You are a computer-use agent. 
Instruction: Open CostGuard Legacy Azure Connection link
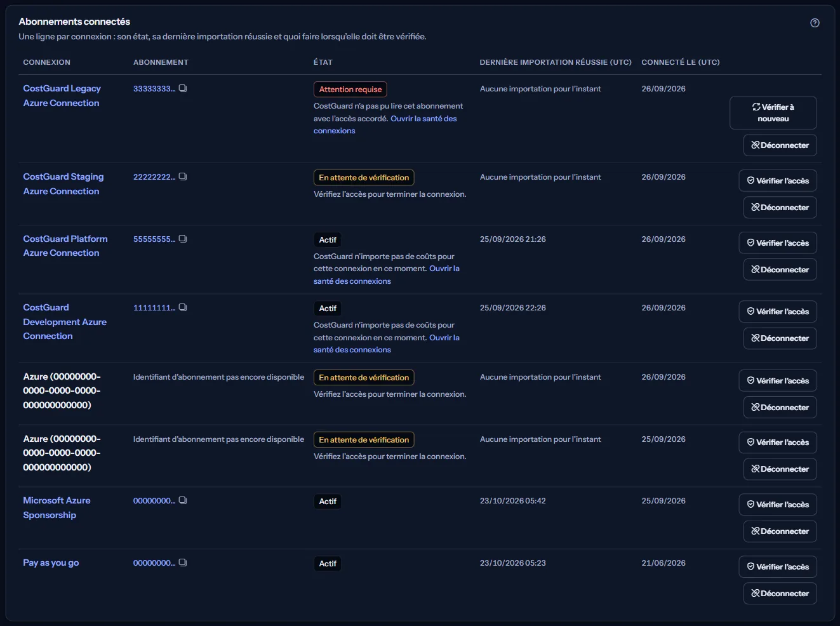[62, 96]
